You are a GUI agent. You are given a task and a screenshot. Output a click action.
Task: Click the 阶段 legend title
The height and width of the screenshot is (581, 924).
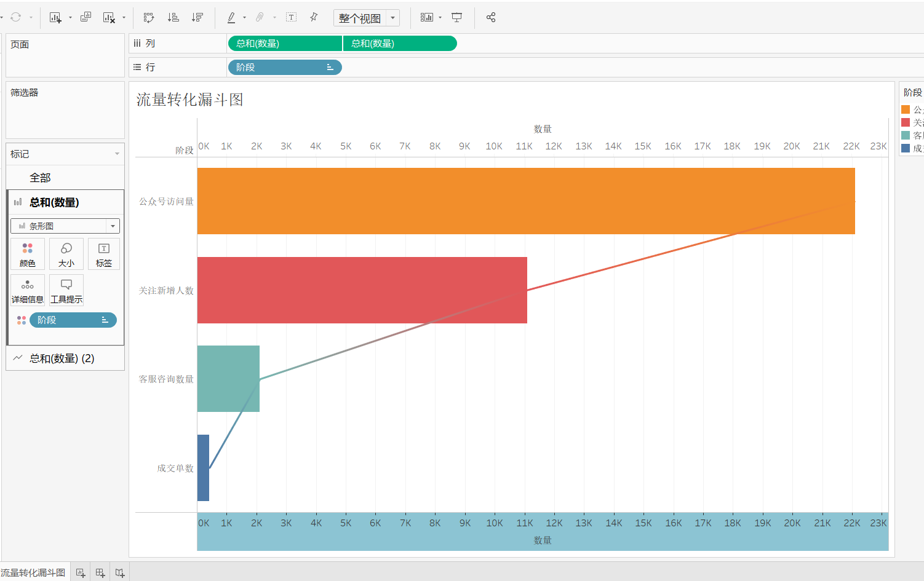tap(913, 93)
